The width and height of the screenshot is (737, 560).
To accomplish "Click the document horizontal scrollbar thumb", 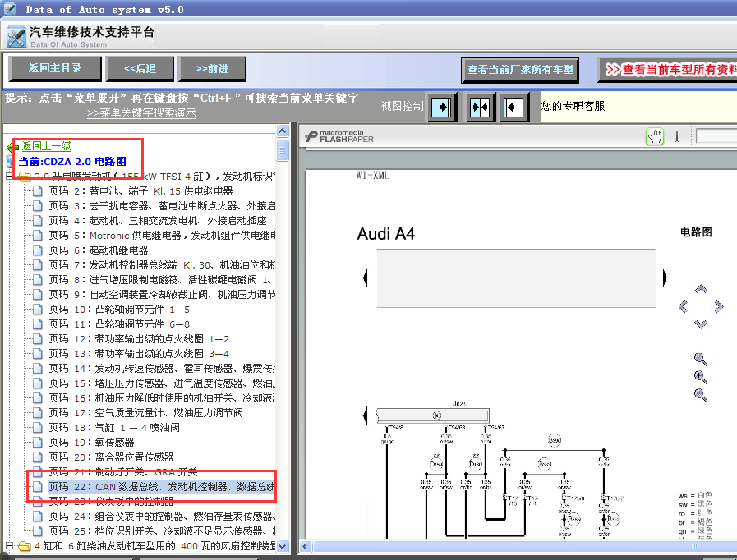I will [x=524, y=546].
